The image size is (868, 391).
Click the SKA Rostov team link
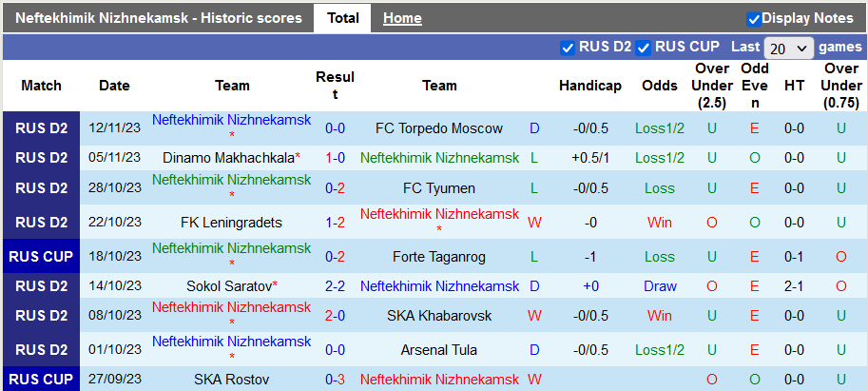click(x=231, y=380)
